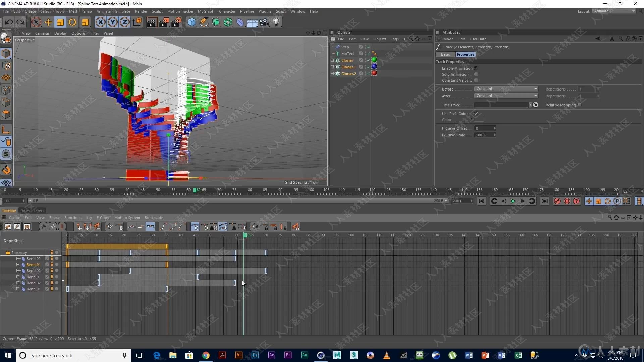The width and height of the screenshot is (644, 362).
Task: Switch timeline to Dope Sheet mode
Action: coord(8,227)
